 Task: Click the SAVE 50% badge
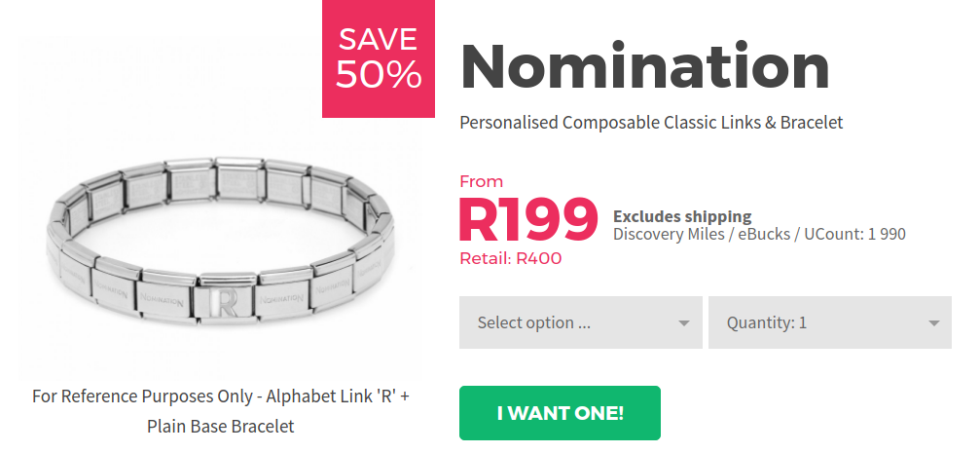[379, 58]
